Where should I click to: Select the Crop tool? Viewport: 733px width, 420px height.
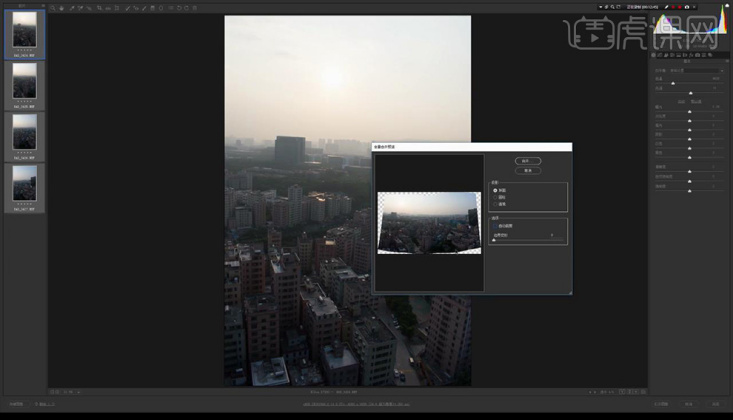pyautogui.click(x=100, y=8)
